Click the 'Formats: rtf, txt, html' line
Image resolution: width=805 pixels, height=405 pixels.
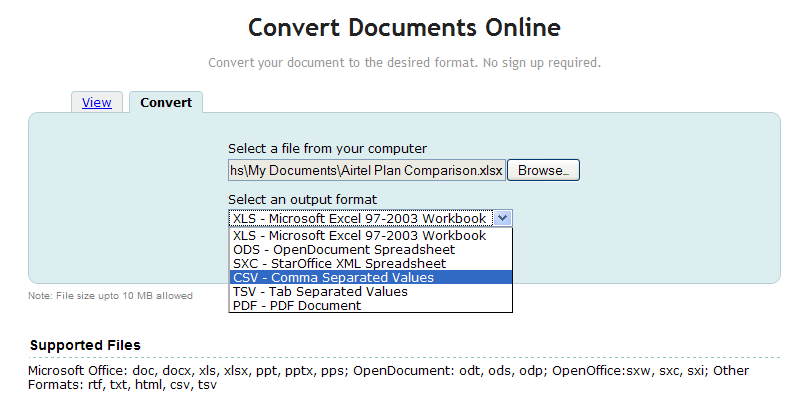click(x=123, y=384)
